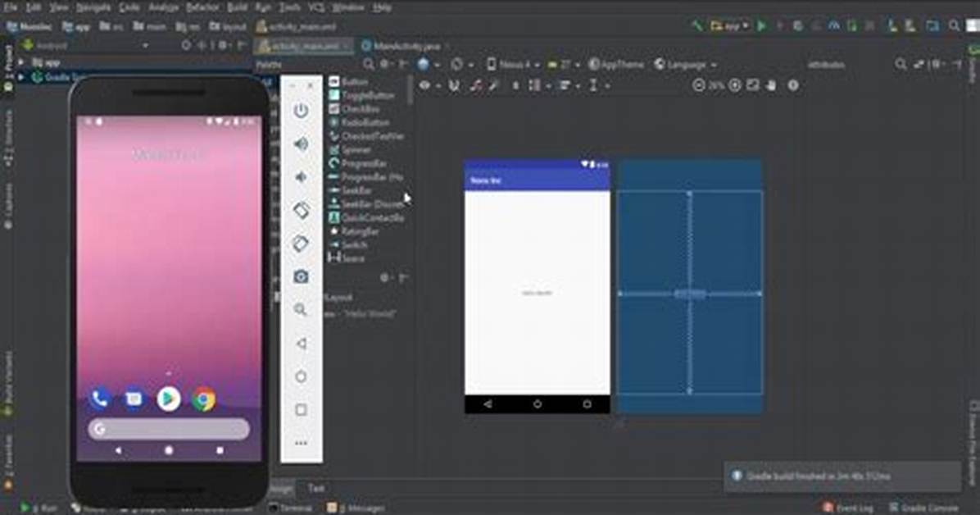Click infer constraints wand icon

coord(494,86)
